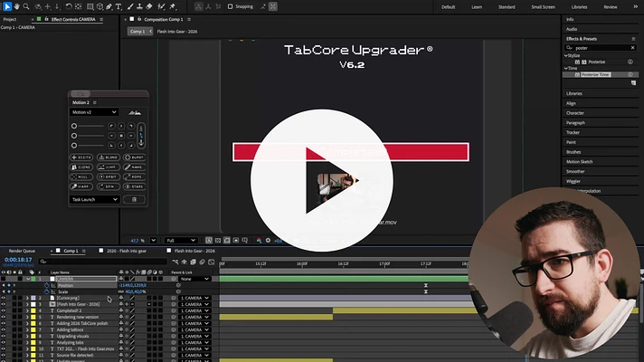Select the Pen tool
This screenshot has width=644, height=362.
point(109,6)
